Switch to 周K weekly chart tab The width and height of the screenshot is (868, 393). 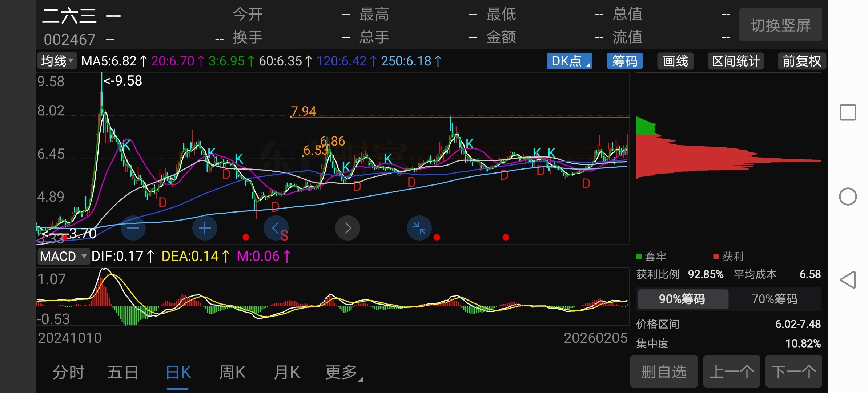(232, 373)
